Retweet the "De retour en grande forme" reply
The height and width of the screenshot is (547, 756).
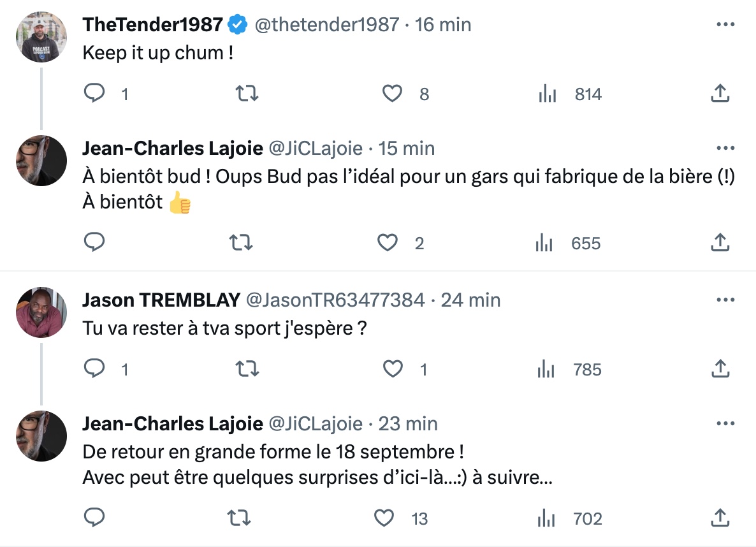pyautogui.click(x=238, y=518)
